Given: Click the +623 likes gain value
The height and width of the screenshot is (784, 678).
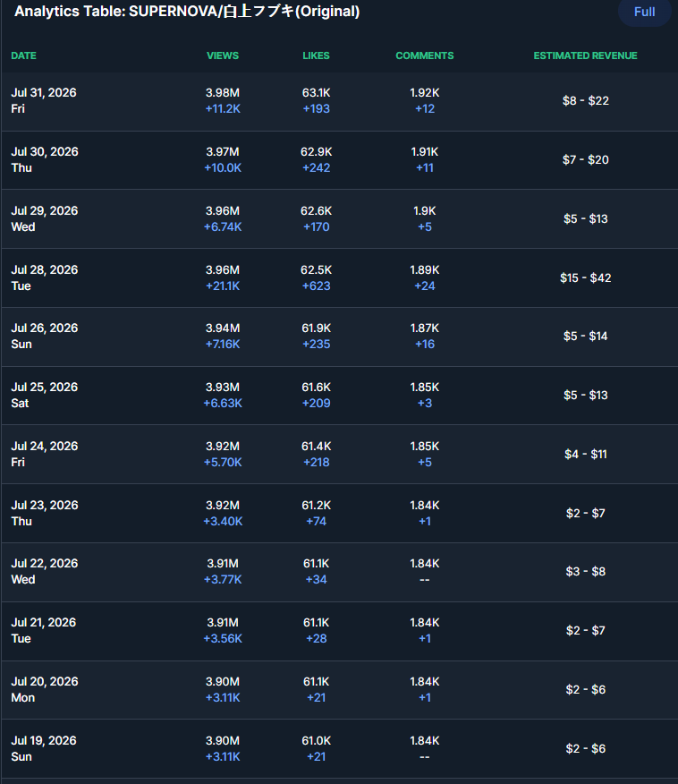Looking at the screenshot, I should (317, 286).
